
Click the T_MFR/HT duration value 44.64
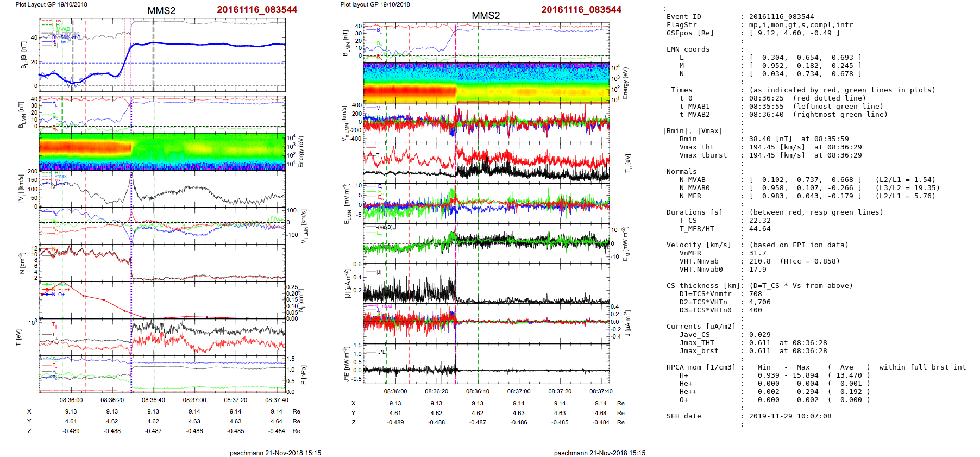(760, 229)
